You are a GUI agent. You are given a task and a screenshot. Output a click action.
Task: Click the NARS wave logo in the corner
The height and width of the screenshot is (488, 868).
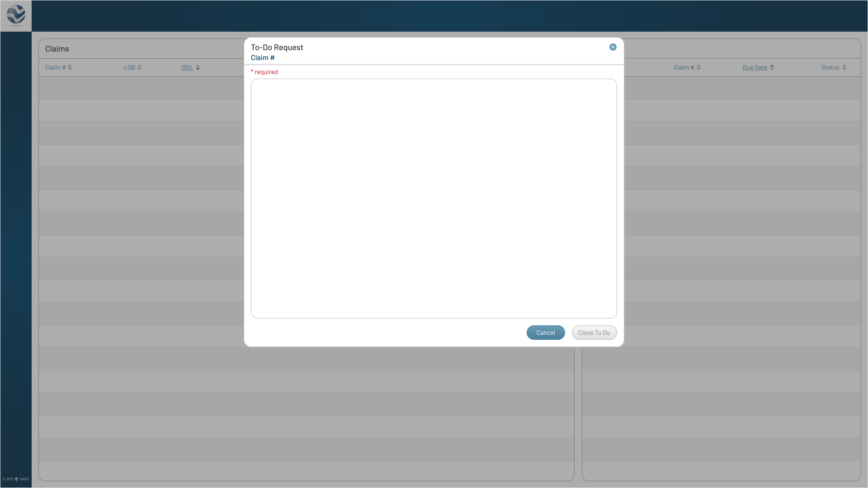click(x=16, y=16)
